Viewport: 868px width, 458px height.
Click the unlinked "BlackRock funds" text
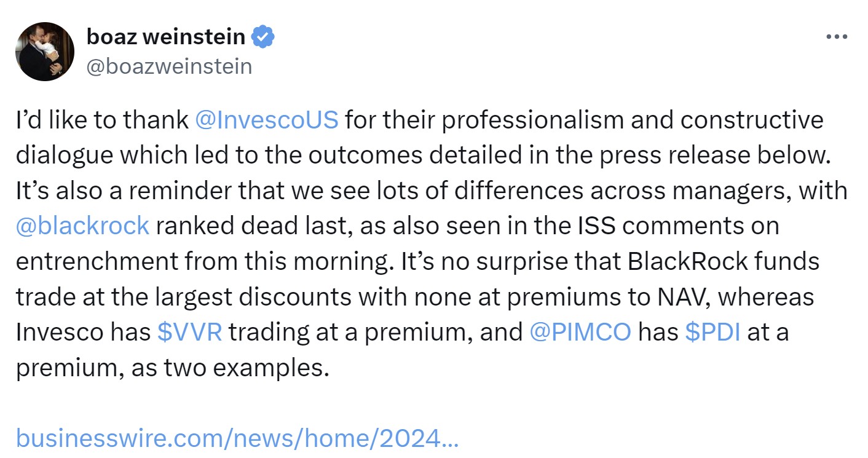click(723, 261)
